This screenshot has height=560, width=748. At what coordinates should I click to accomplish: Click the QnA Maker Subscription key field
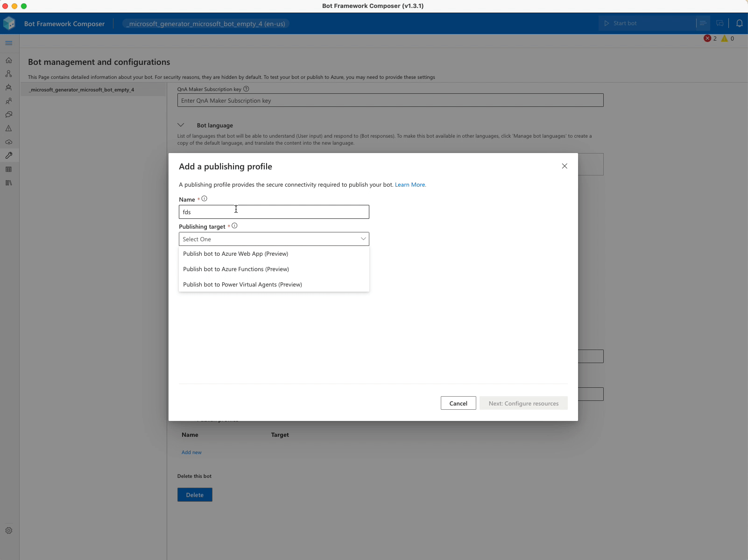(390, 100)
